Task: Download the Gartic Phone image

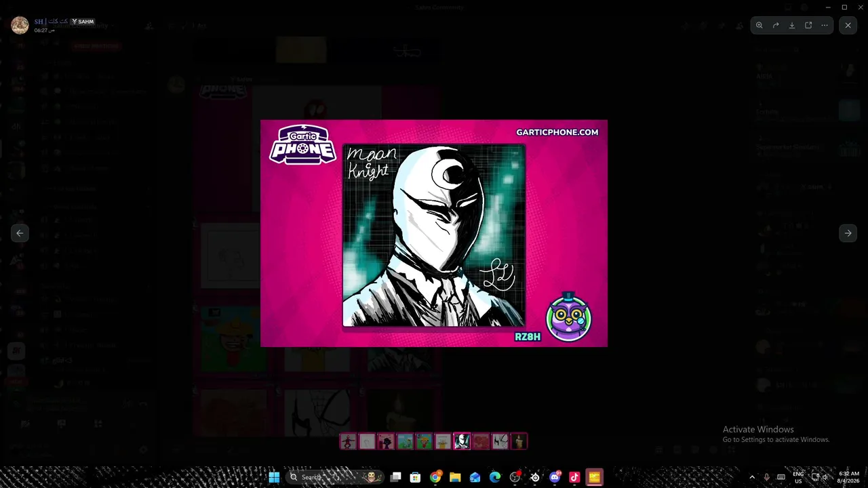Action: 792,25
